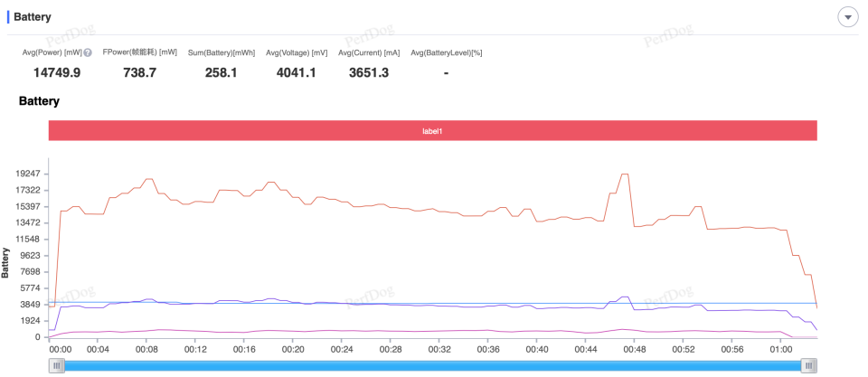Click the orange power peak near 00:47
The image size is (868, 377).
pos(625,174)
